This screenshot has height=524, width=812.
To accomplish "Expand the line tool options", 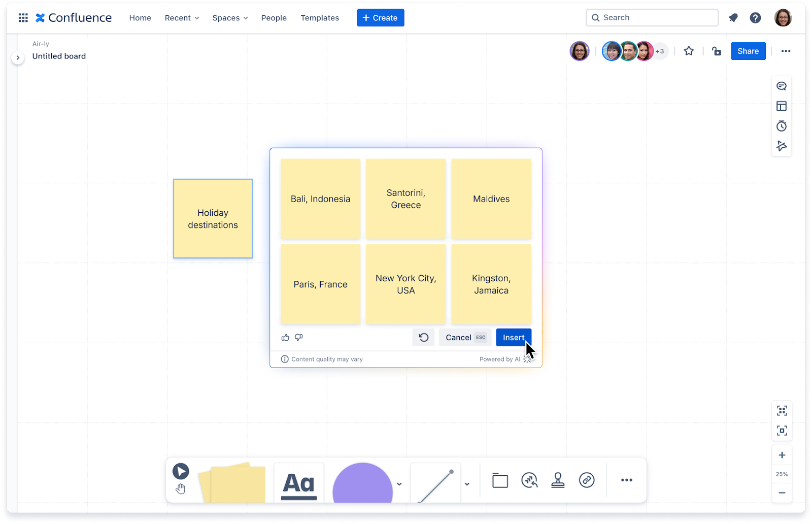I will pyautogui.click(x=467, y=483).
